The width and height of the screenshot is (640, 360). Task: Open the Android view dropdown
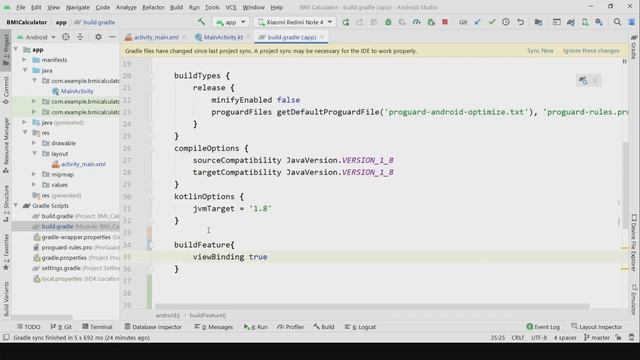click(36, 37)
